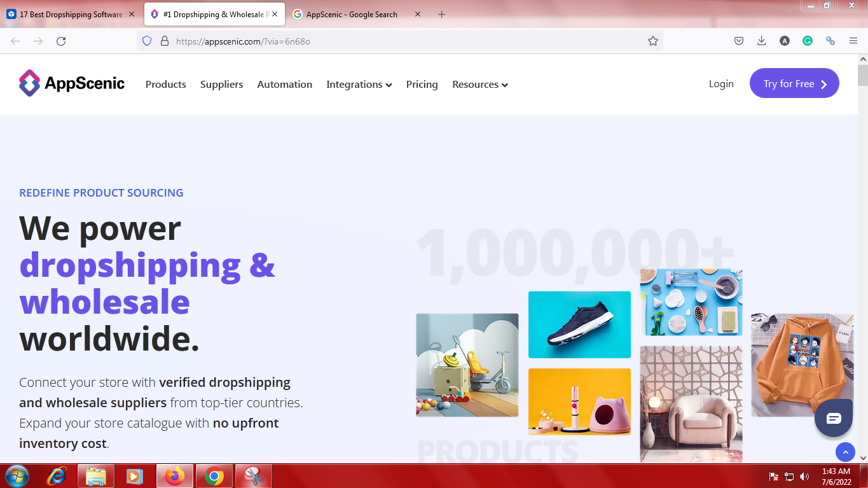Open the Windows Start menu
This screenshot has width=868, height=488.
[x=17, y=476]
